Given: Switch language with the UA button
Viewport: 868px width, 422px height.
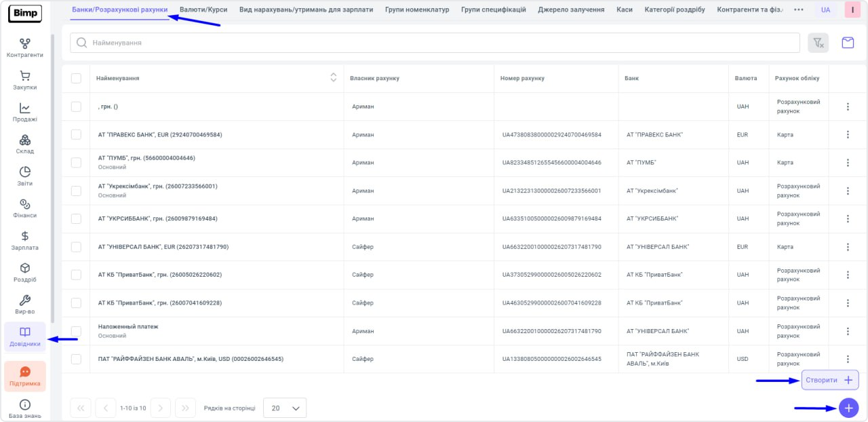Looking at the screenshot, I should click(x=825, y=10).
